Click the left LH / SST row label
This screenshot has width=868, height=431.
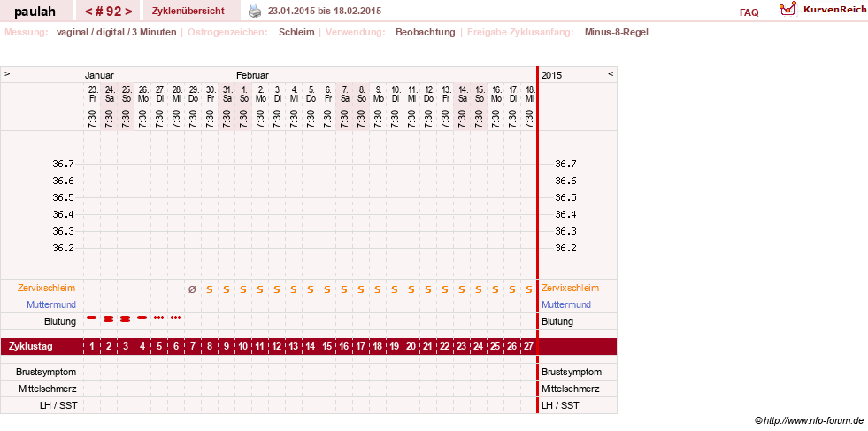click(x=58, y=405)
